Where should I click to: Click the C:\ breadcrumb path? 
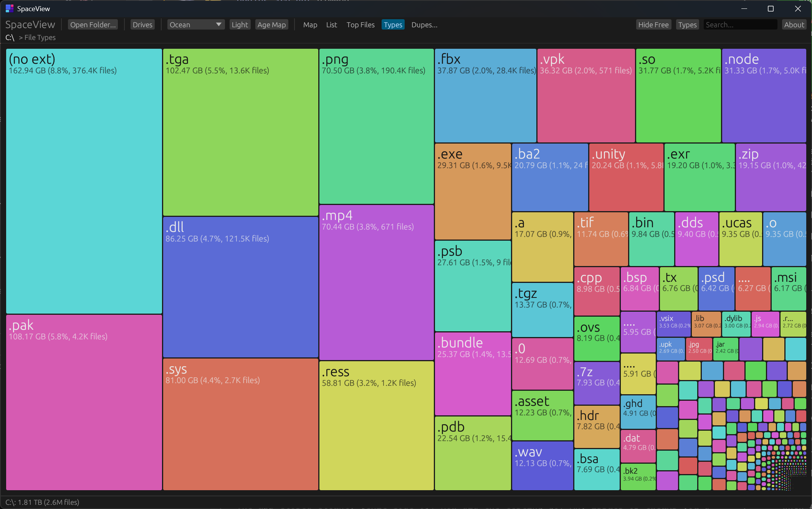(10, 38)
